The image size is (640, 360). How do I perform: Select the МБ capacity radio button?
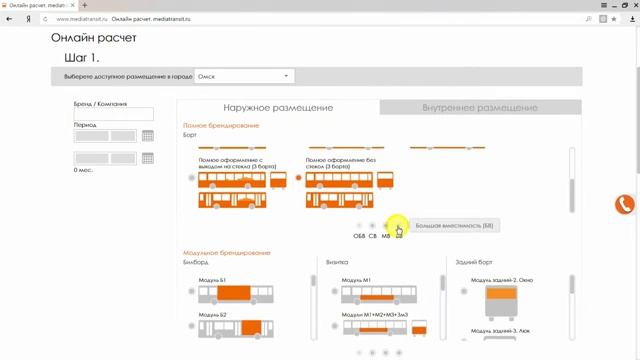pyautogui.click(x=386, y=225)
